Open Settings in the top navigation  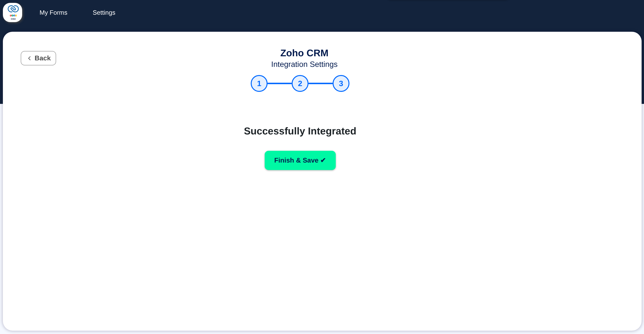pos(104,13)
